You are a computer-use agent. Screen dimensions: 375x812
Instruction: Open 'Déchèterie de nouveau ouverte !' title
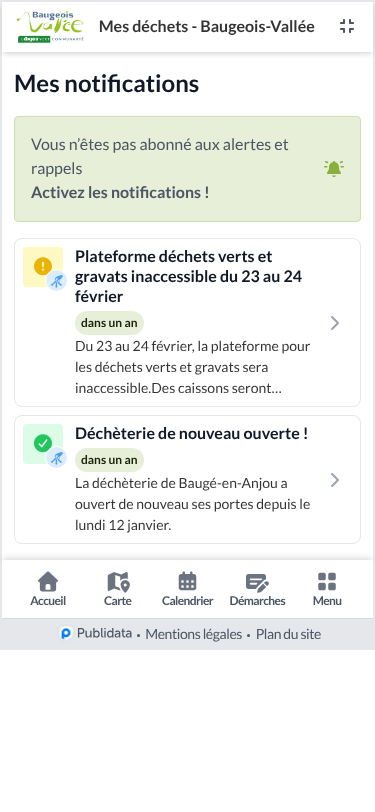click(x=192, y=433)
